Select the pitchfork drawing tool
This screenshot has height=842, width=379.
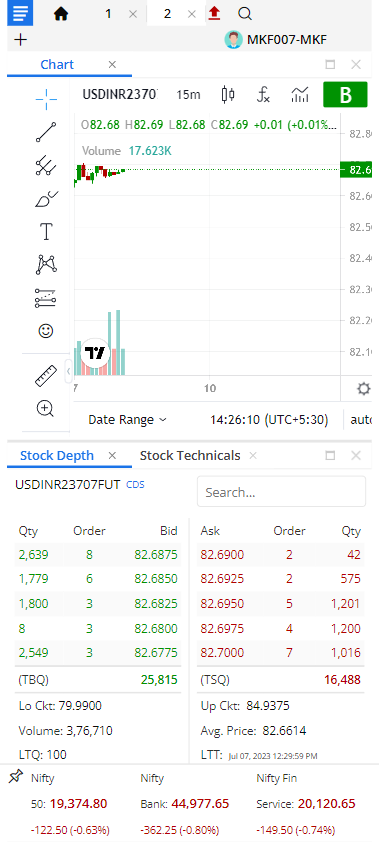point(46,166)
